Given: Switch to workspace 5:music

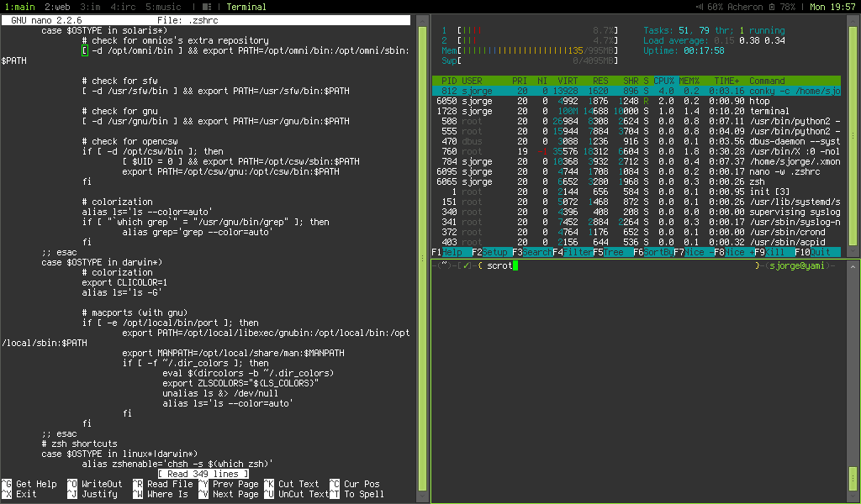Looking at the screenshot, I should click(x=163, y=7).
